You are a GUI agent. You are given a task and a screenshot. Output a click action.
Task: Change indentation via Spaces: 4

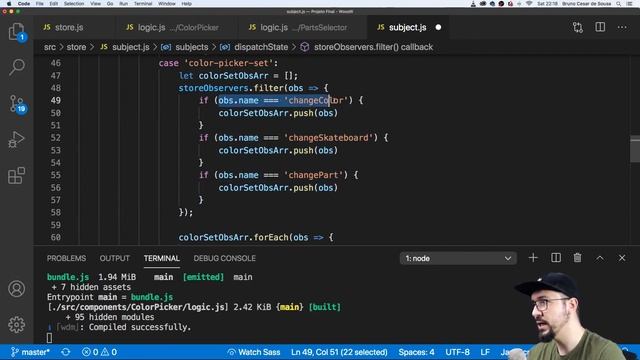click(416, 352)
